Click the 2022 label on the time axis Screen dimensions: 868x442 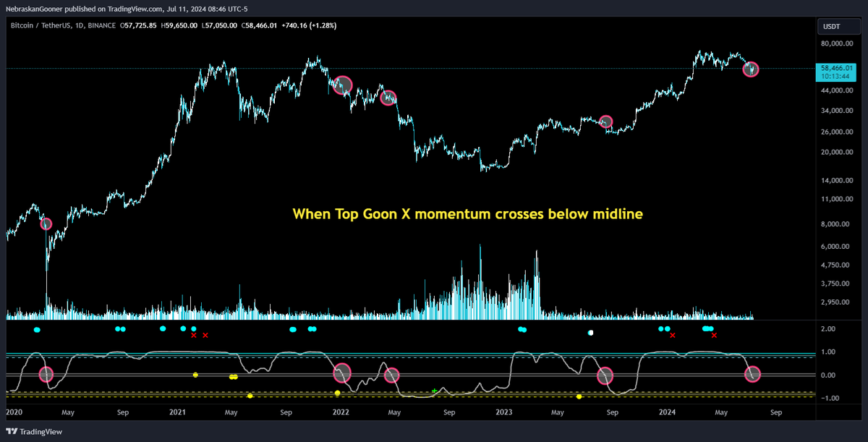pyautogui.click(x=341, y=413)
